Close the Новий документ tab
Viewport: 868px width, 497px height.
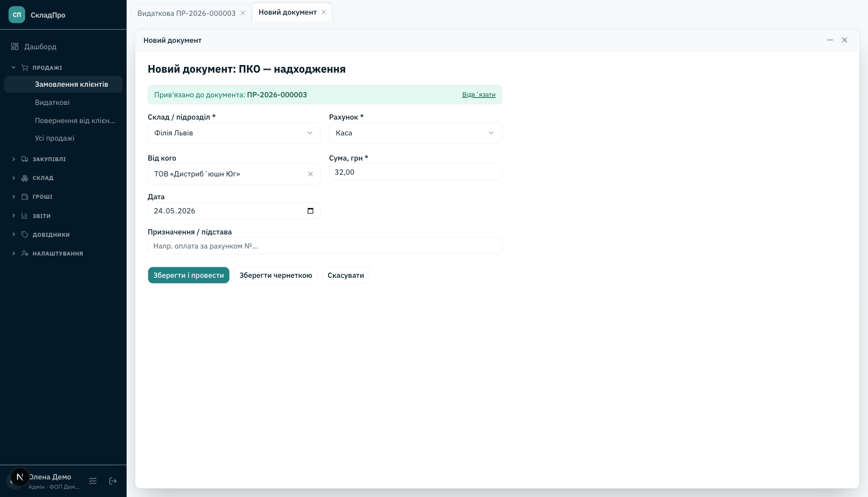(324, 12)
